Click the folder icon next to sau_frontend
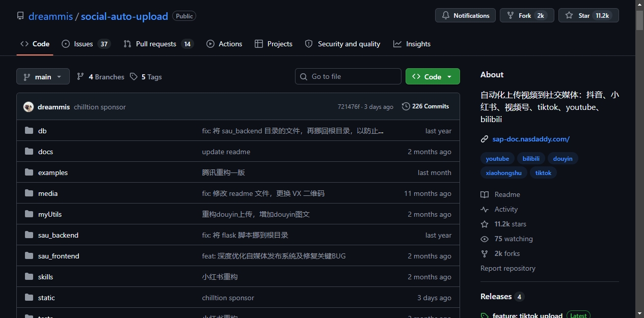Image resolution: width=644 pixels, height=318 pixels. click(29, 256)
